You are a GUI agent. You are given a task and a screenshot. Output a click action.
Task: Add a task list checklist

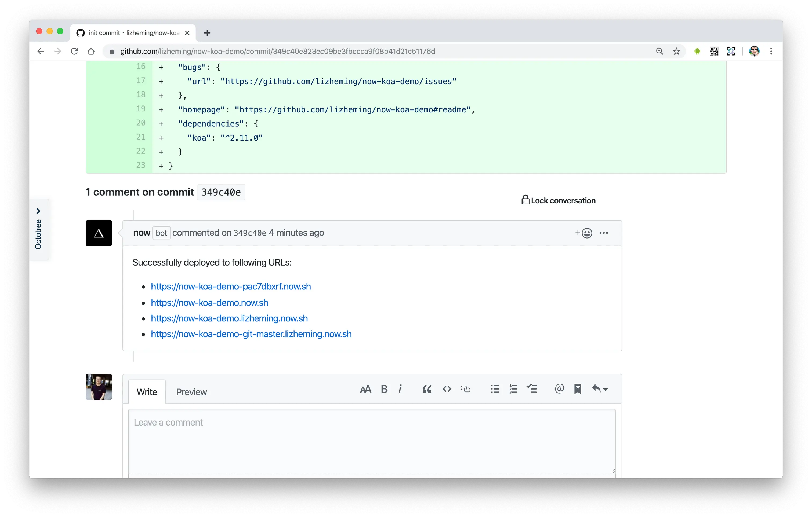tap(532, 389)
